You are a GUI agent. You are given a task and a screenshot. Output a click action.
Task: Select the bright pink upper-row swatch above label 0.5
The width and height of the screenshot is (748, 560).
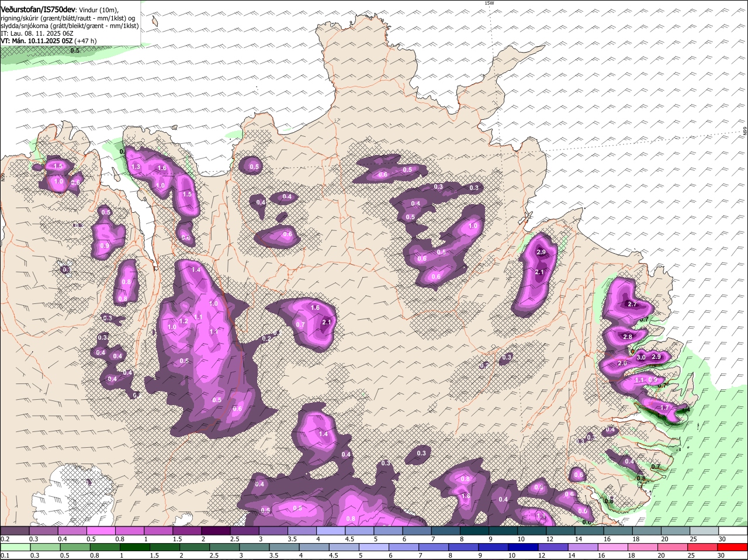101,530
